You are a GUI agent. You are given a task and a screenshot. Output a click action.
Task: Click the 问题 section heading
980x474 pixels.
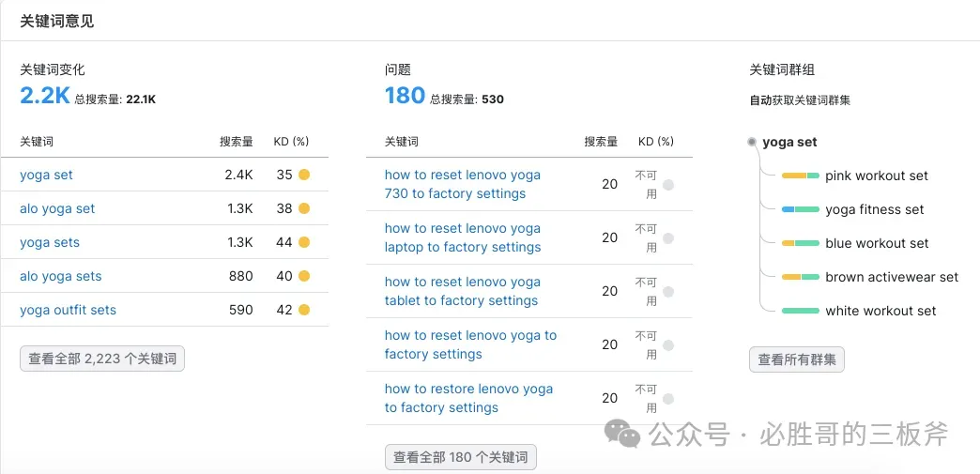tap(398, 70)
